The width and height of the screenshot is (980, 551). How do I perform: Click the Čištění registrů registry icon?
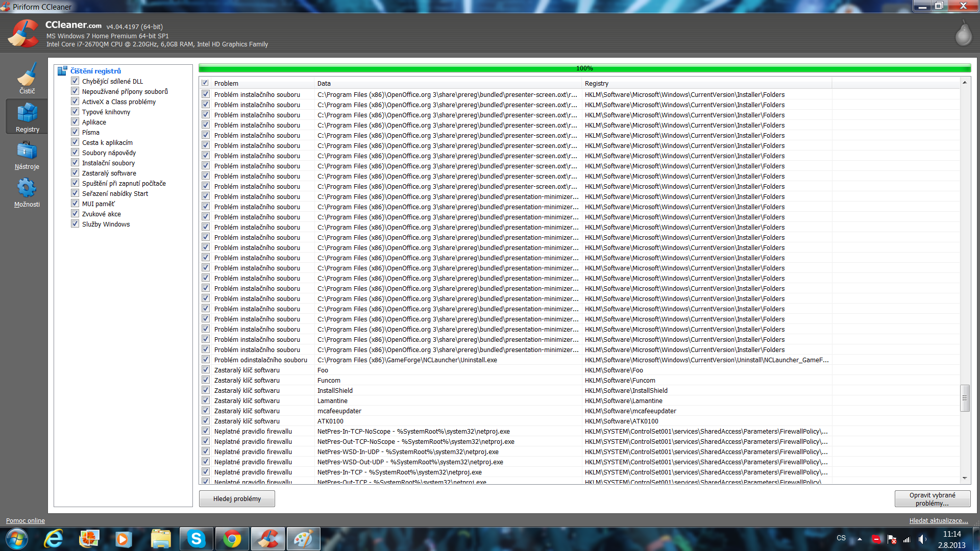pyautogui.click(x=62, y=71)
